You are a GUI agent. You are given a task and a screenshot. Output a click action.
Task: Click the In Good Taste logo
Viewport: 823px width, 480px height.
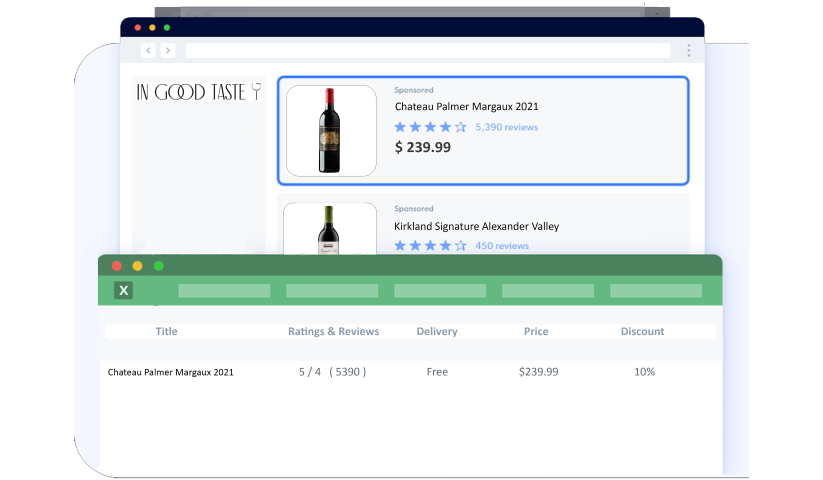coord(198,92)
